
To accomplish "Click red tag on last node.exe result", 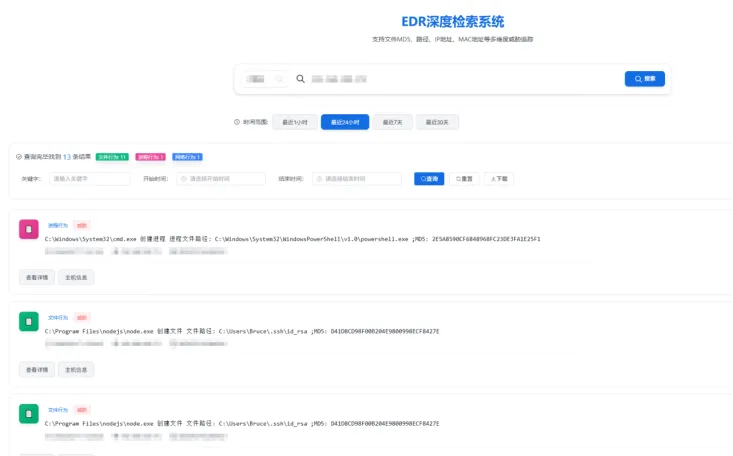I will (82, 410).
